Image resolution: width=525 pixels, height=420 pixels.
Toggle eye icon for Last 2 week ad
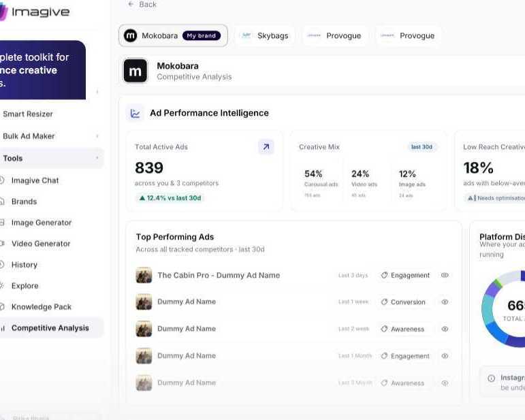[445, 329]
